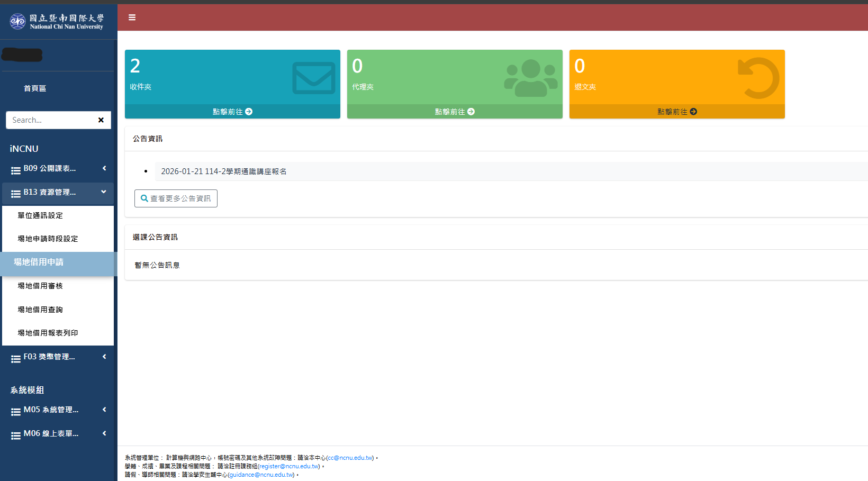Click the cc@ncnu.edu.tw email link

pyautogui.click(x=350, y=458)
